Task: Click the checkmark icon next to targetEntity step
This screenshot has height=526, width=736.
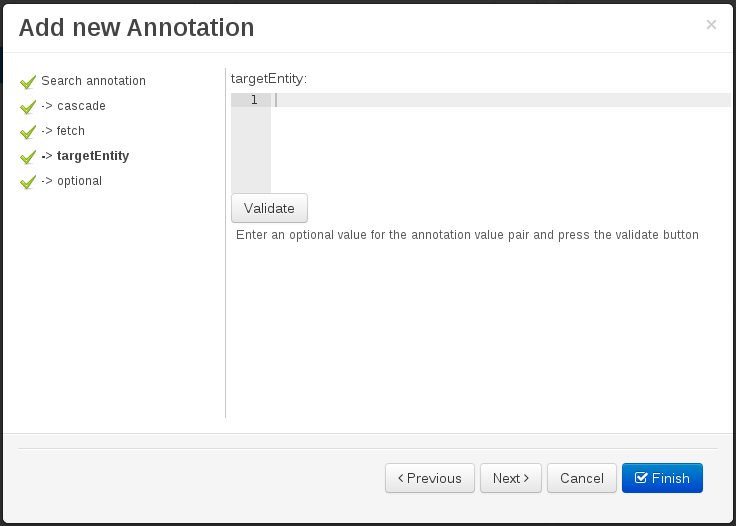Action: point(28,157)
